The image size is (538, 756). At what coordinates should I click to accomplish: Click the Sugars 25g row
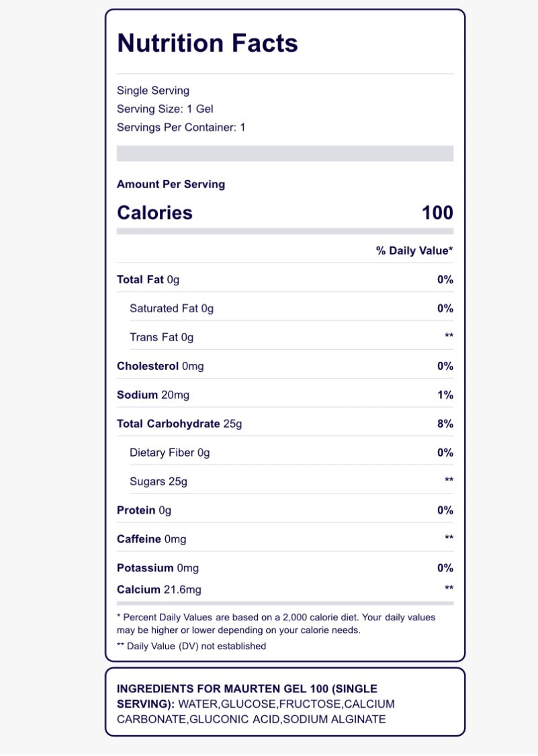(292, 481)
